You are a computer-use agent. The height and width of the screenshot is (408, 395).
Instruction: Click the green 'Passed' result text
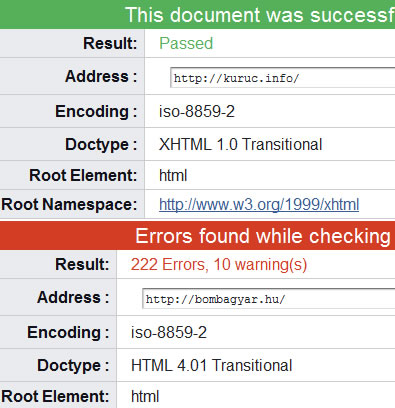(186, 43)
